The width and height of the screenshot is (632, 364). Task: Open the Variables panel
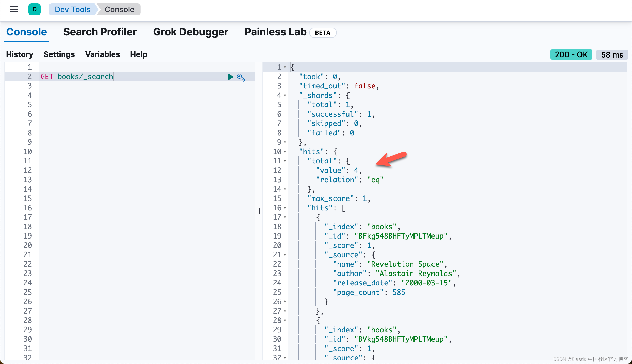pyautogui.click(x=103, y=54)
